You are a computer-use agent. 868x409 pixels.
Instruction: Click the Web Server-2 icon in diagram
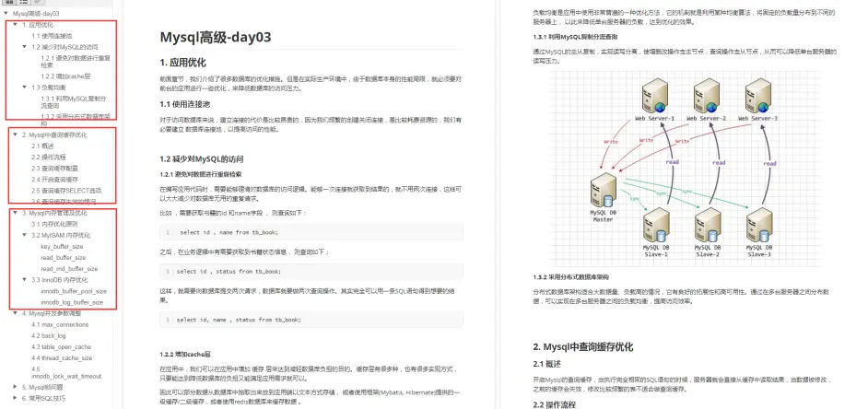click(707, 95)
